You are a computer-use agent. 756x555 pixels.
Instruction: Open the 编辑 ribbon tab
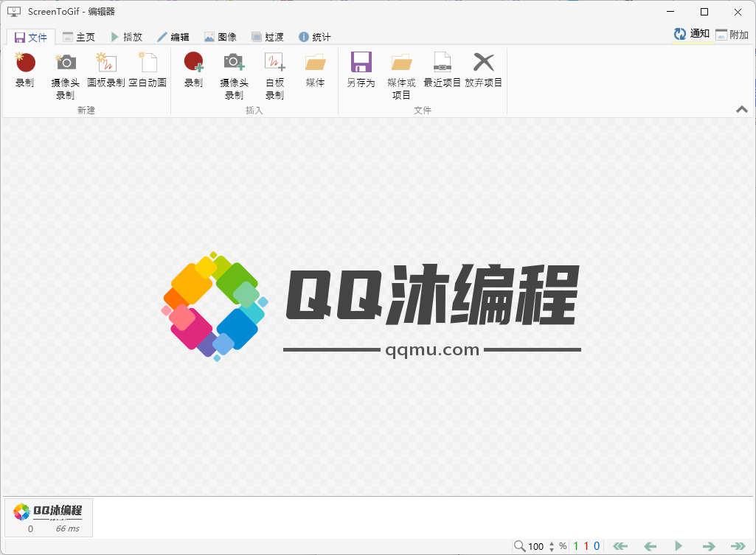pos(173,37)
